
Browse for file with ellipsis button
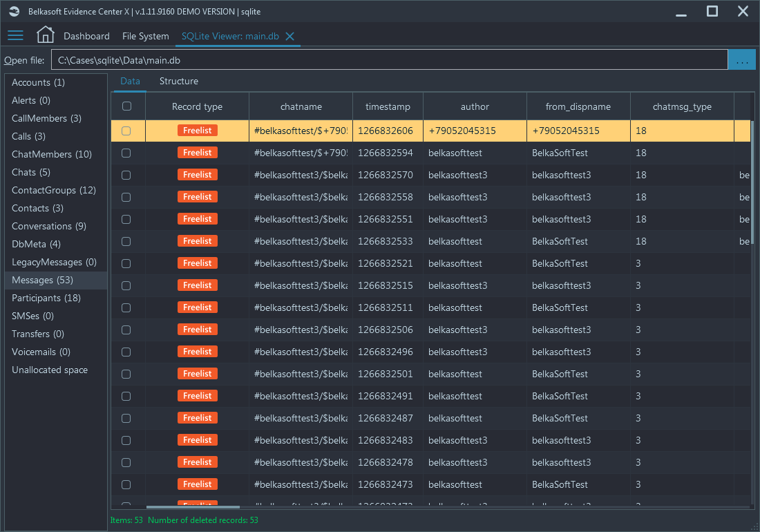[741, 60]
